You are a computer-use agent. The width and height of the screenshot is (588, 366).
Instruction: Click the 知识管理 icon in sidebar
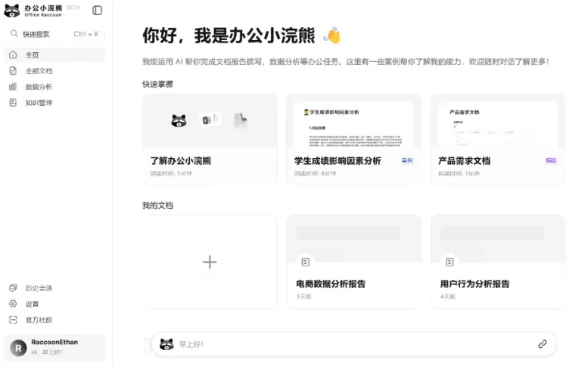[13, 103]
